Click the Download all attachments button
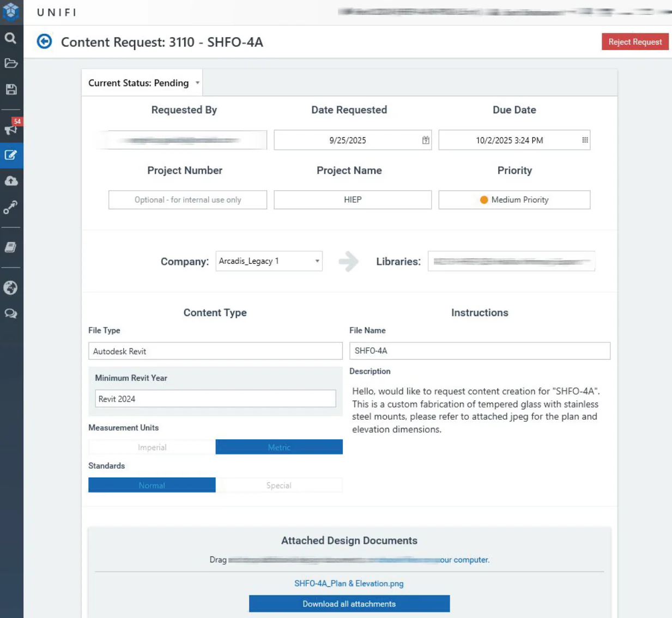The height and width of the screenshot is (618, 672). tap(349, 604)
